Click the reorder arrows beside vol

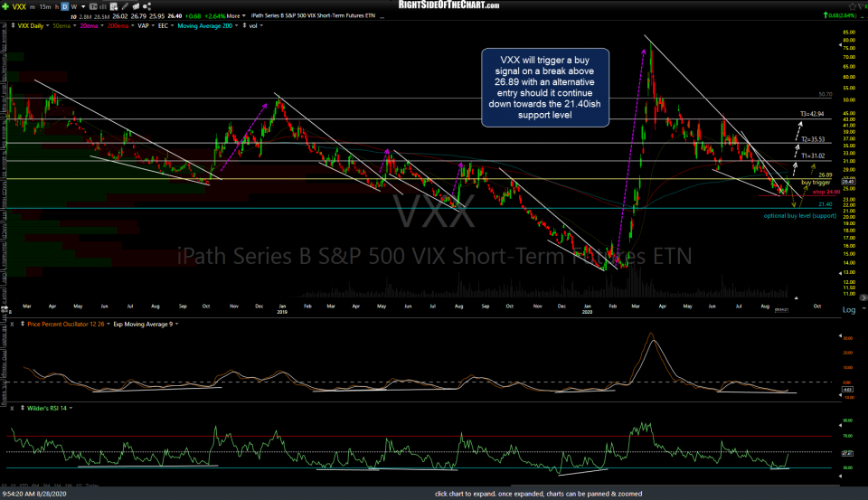point(244,26)
